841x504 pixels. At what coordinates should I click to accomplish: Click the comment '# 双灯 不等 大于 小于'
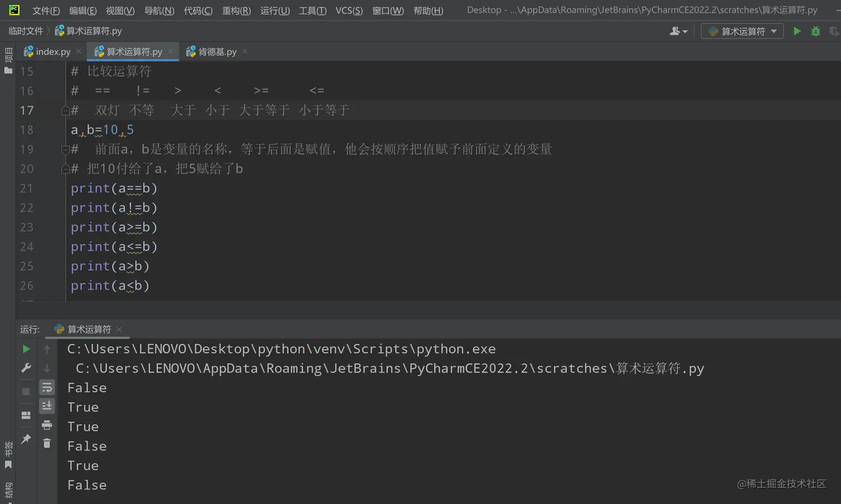pyautogui.click(x=210, y=110)
